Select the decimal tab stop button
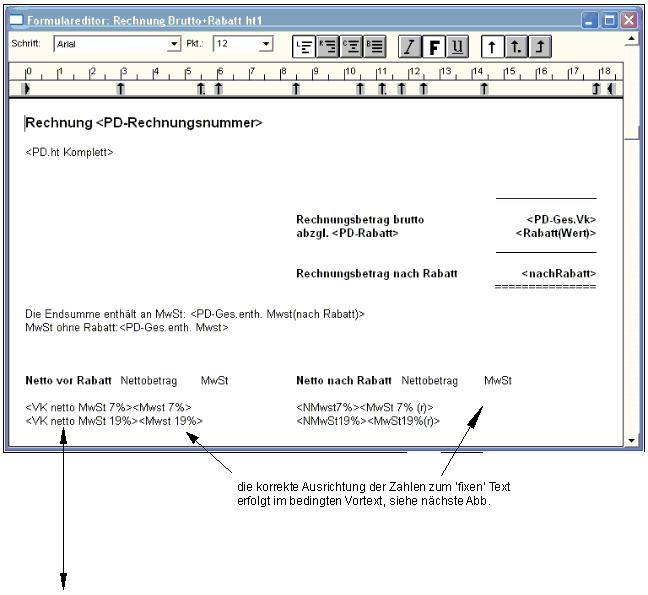648x595 pixels. point(516,45)
